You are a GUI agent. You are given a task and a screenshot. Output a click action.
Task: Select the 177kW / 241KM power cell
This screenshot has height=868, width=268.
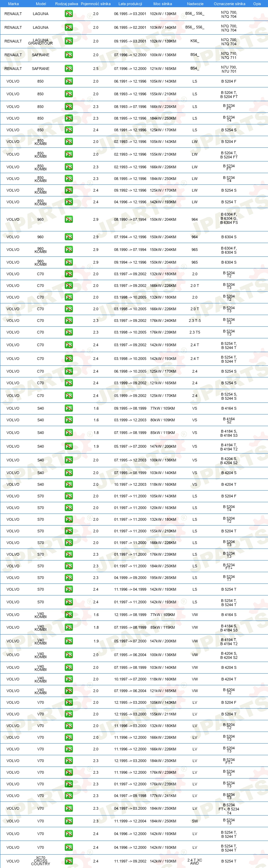point(163,796)
